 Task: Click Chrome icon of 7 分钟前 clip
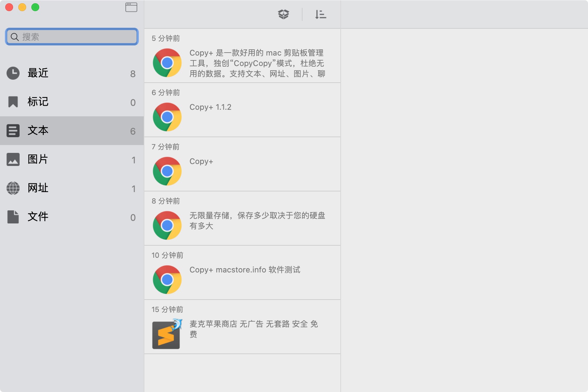167,171
